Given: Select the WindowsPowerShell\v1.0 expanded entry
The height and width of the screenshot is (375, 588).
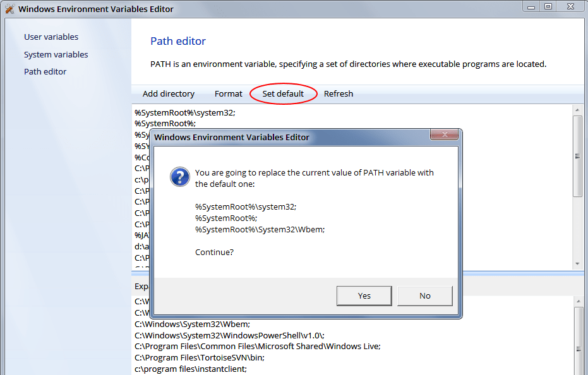Looking at the screenshot, I should pos(229,335).
